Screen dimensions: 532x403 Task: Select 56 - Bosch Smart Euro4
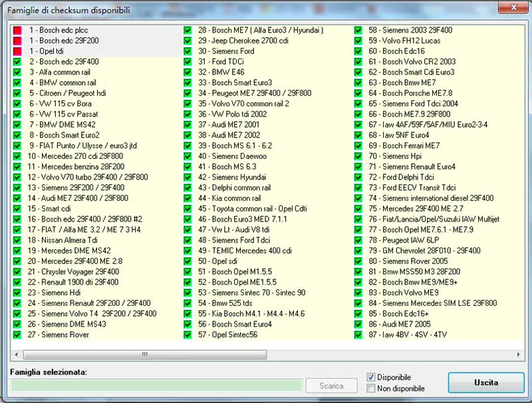click(235, 325)
